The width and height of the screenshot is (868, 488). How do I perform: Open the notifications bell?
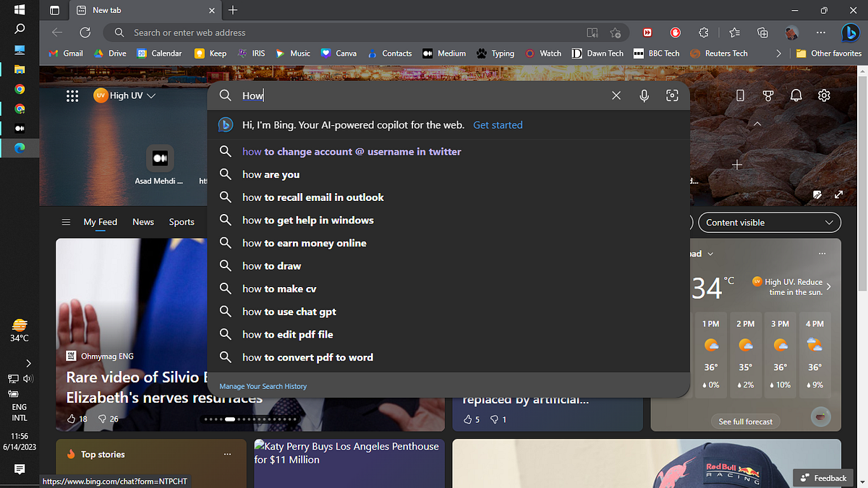click(x=796, y=95)
